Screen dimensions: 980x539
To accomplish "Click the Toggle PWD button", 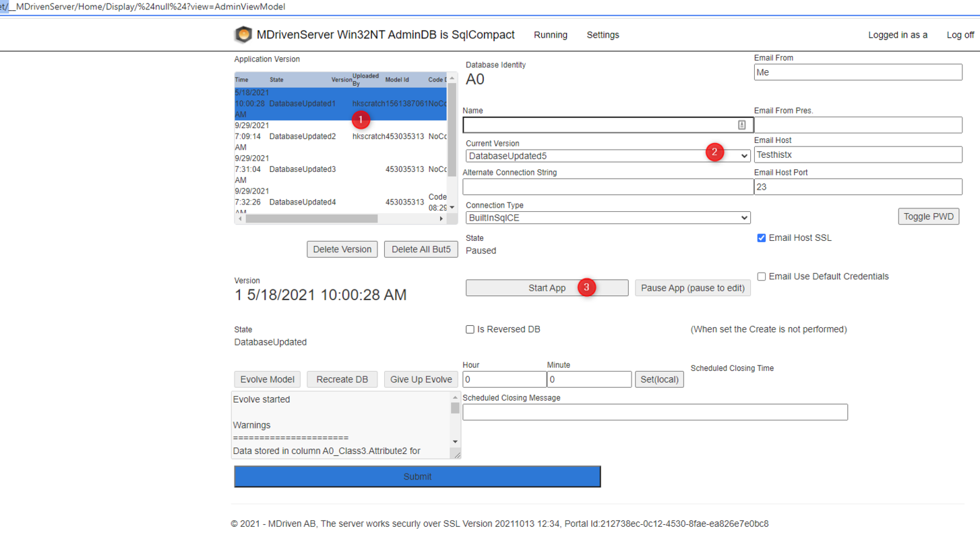I will click(929, 217).
